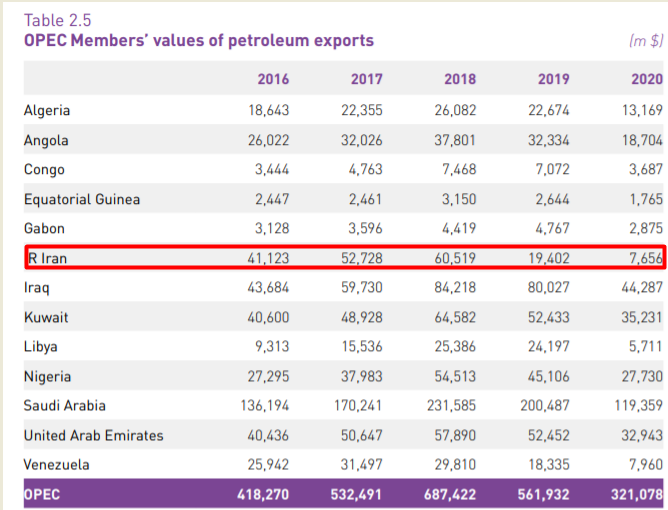Click Iraq 2020 value 44,287
The width and height of the screenshot is (668, 510).
642,288
